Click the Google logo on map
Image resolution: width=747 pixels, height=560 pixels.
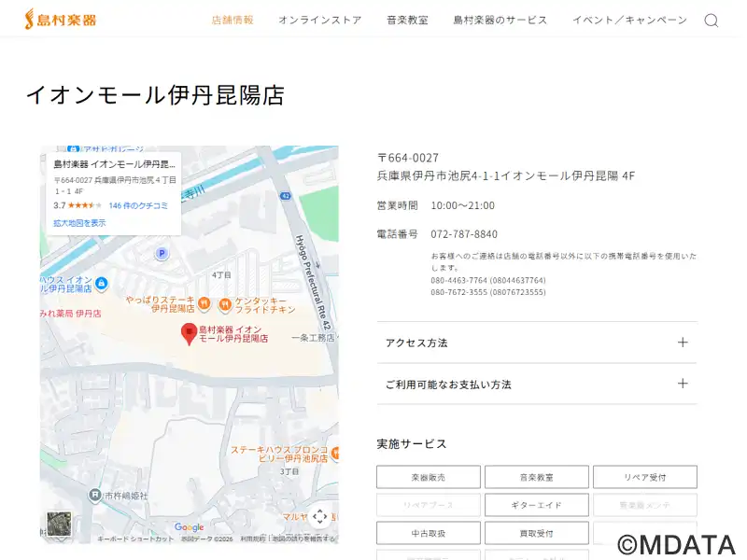click(190, 527)
